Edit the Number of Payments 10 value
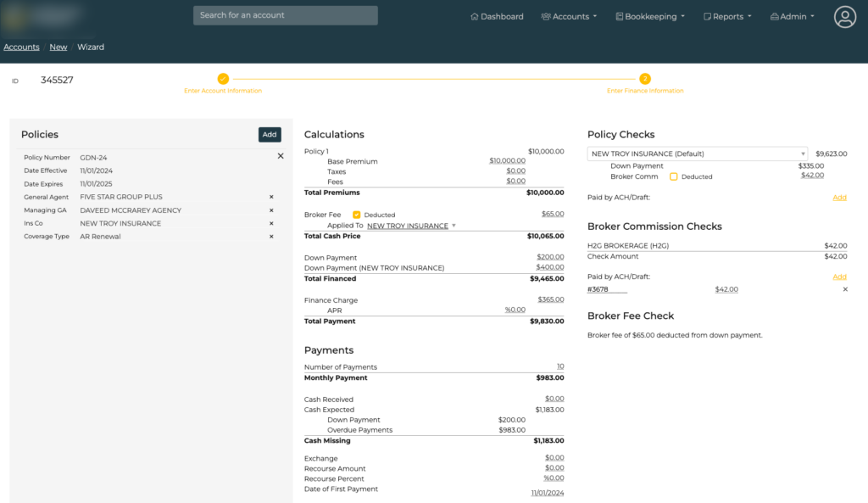The image size is (868, 503). pyautogui.click(x=560, y=366)
